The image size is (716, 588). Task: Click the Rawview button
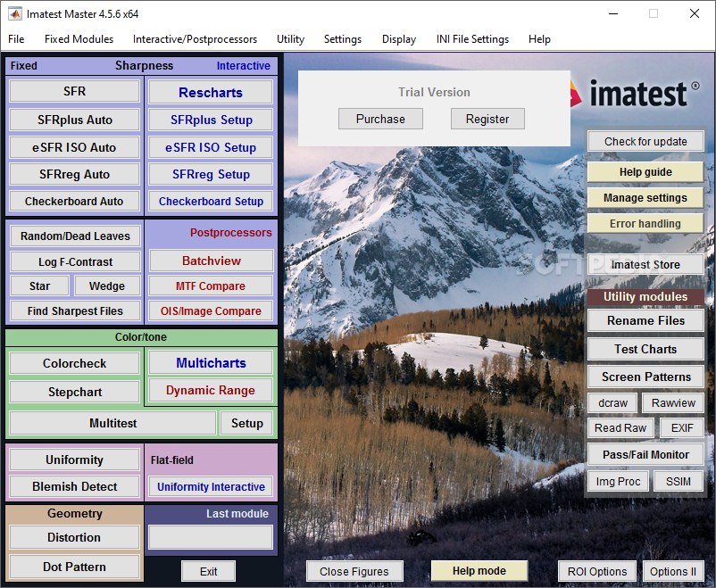coord(673,403)
